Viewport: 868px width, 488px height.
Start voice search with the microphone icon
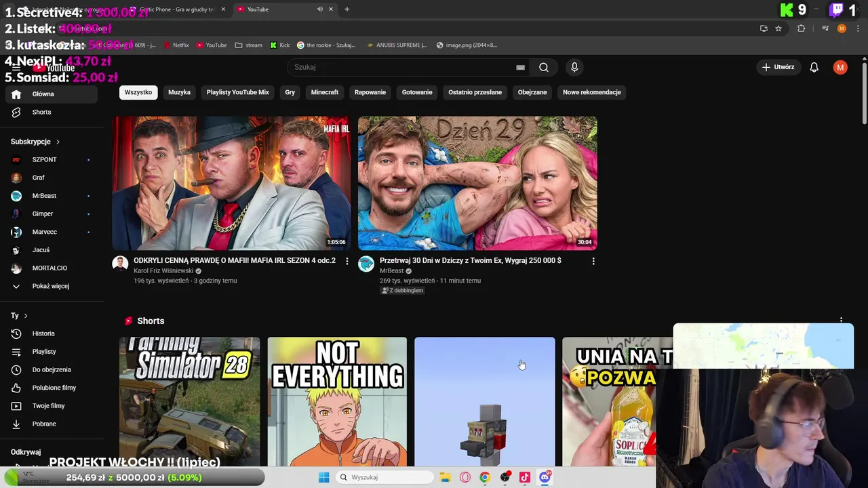pyautogui.click(x=574, y=67)
